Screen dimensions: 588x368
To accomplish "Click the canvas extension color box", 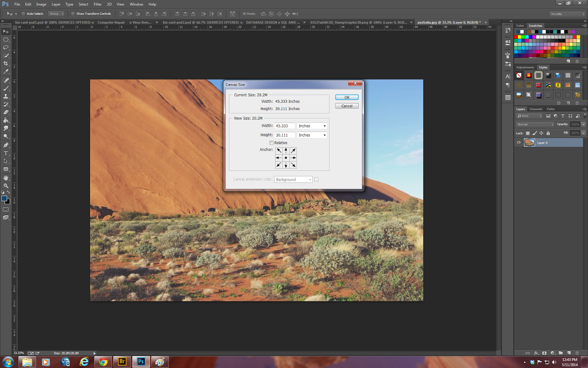I will pyautogui.click(x=316, y=180).
